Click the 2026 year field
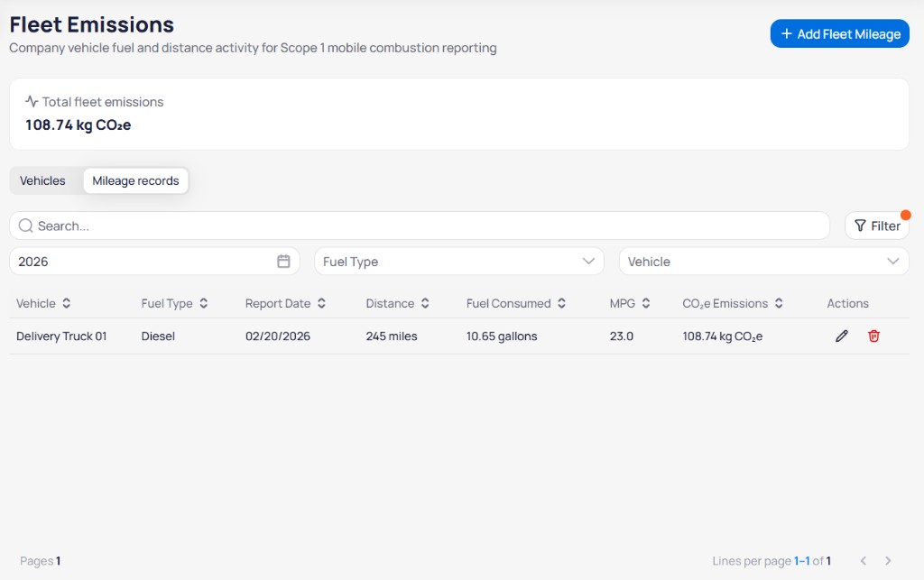924x580 pixels. pyautogui.click(x=154, y=262)
